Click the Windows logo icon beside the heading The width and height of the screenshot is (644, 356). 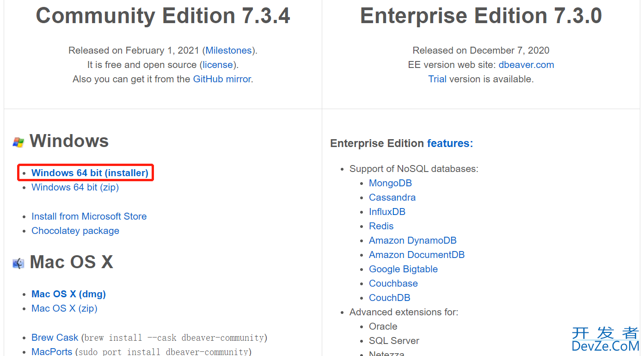(18, 142)
